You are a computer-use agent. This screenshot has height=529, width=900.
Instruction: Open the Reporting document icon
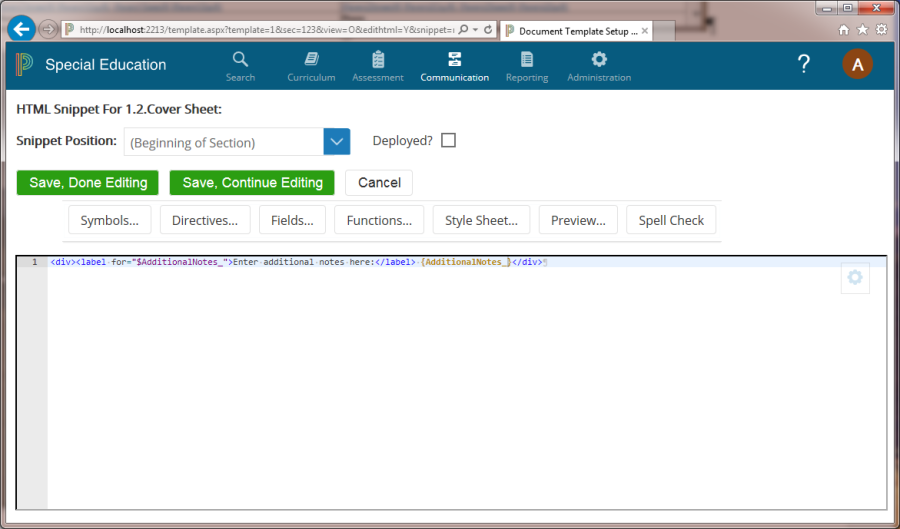point(527,60)
